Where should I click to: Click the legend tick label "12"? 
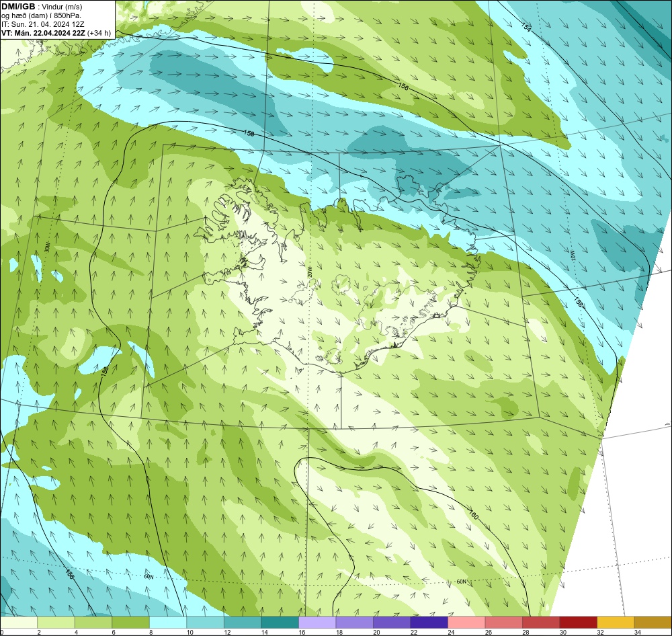pyautogui.click(x=227, y=632)
